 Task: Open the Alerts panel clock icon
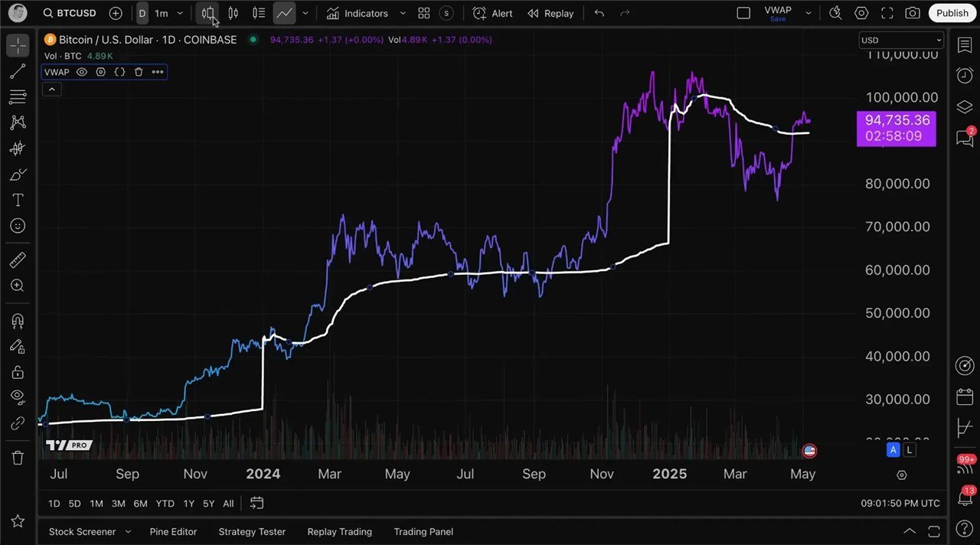coord(965,75)
